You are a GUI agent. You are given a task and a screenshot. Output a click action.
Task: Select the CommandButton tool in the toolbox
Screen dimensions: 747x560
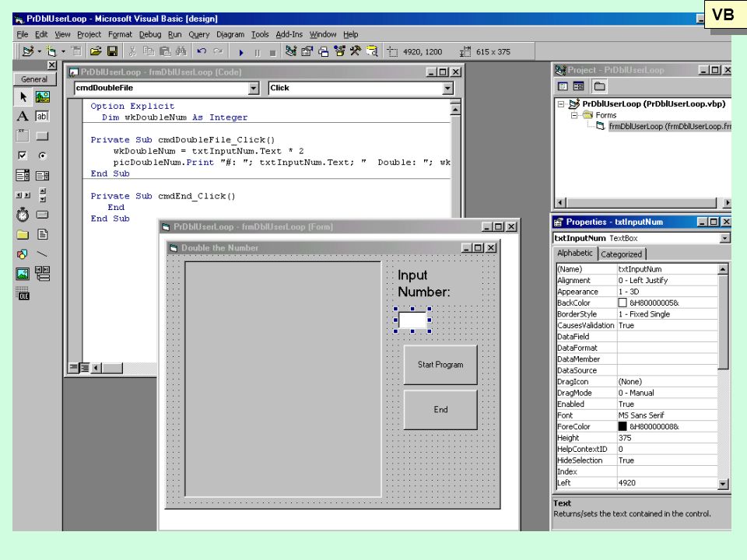42,136
